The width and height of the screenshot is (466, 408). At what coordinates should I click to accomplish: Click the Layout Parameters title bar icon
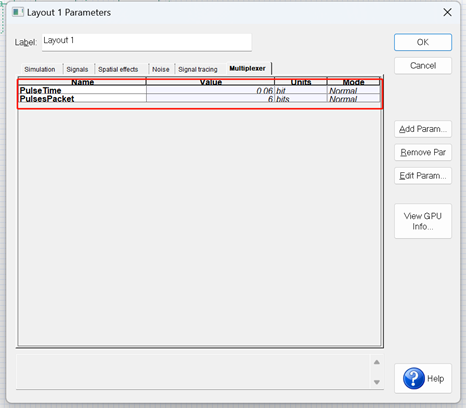18,12
